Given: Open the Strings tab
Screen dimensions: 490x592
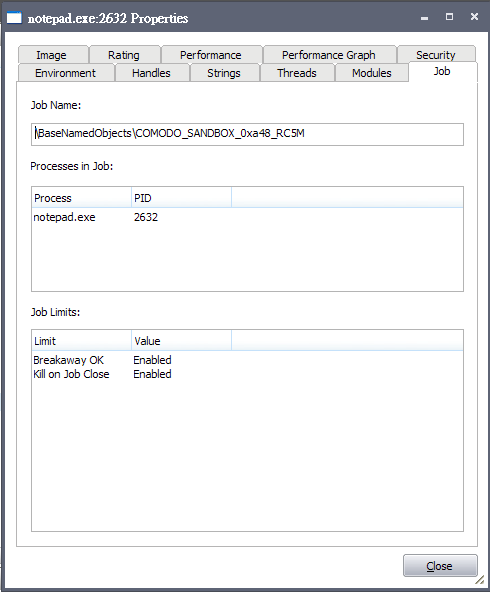Looking at the screenshot, I should tap(224, 72).
